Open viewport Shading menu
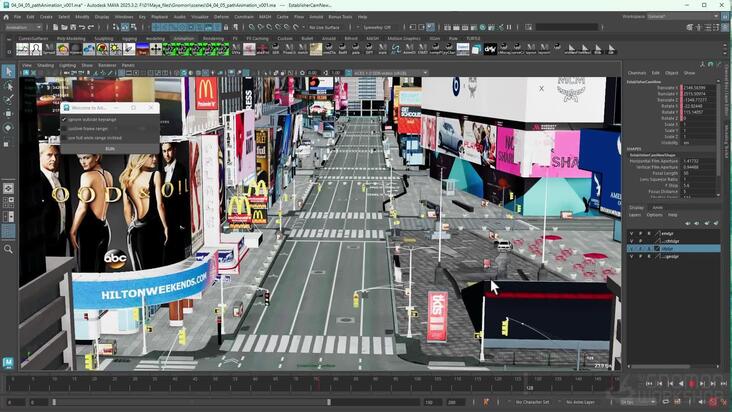Screen dimensions: 732x412 45,65
